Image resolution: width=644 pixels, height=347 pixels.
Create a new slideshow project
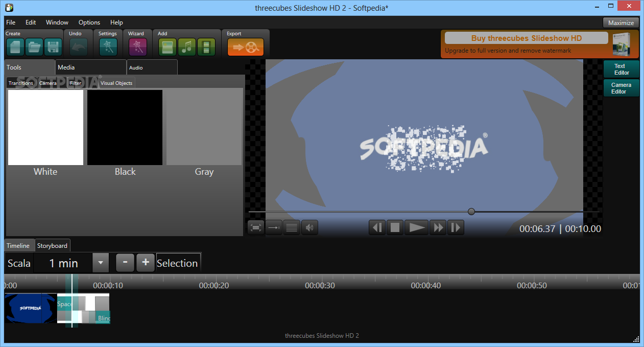pyautogui.click(x=15, y=47)
